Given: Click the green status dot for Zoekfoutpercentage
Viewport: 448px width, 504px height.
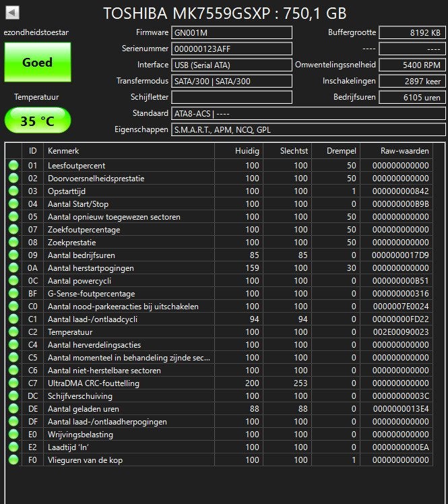Looking at the screenshot, I should [13, 230].
